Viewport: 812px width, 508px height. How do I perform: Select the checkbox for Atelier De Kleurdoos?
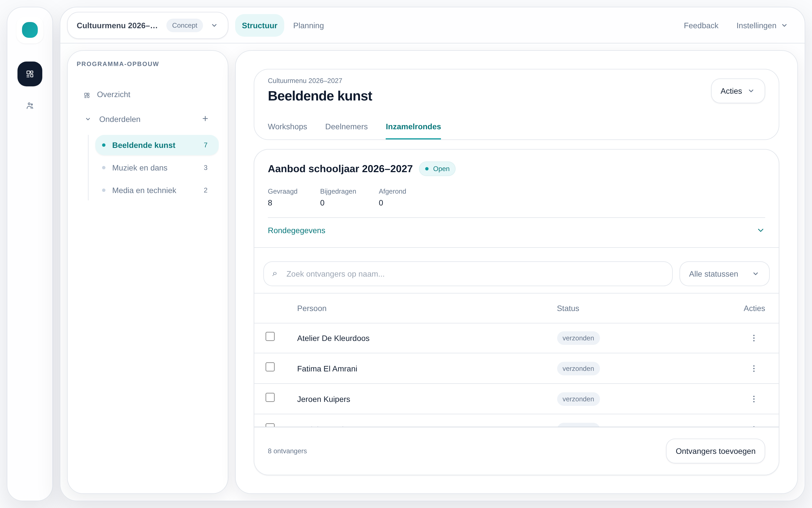[270, 336]
